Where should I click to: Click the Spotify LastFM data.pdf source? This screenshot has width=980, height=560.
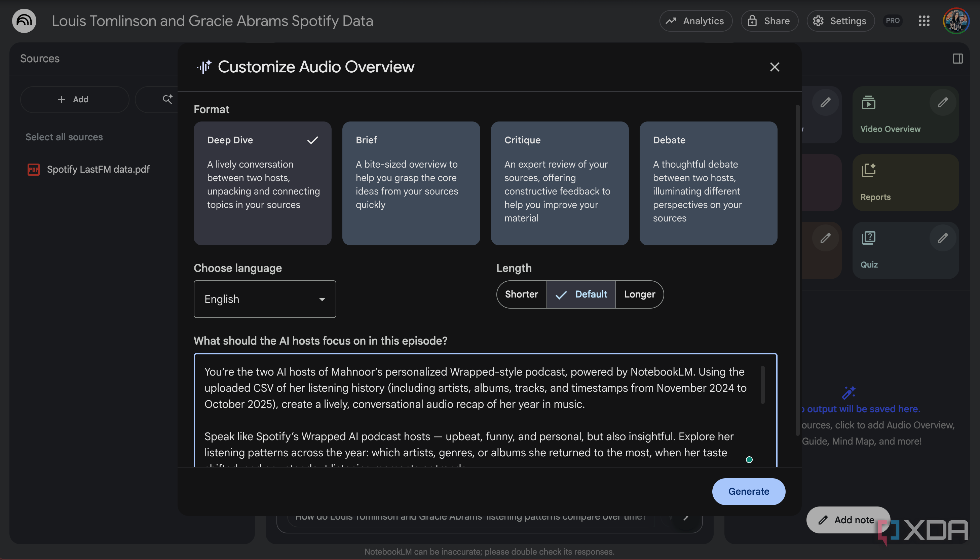(x=88, y=169)
